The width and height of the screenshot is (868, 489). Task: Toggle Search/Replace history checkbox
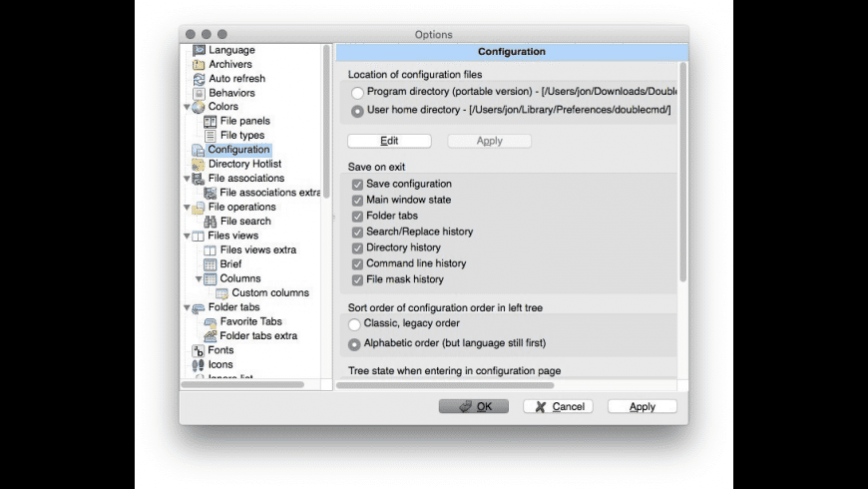(x=357, y=233)
